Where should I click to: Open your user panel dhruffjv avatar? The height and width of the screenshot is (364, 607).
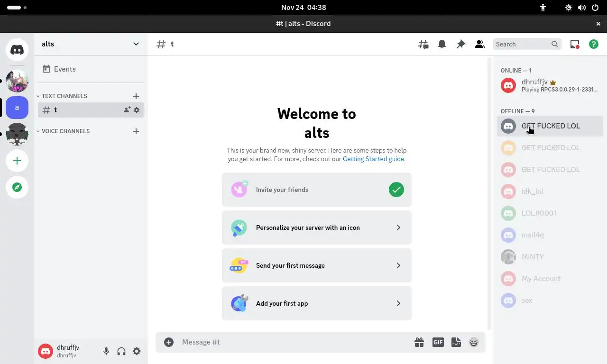[x=46, y=351]
